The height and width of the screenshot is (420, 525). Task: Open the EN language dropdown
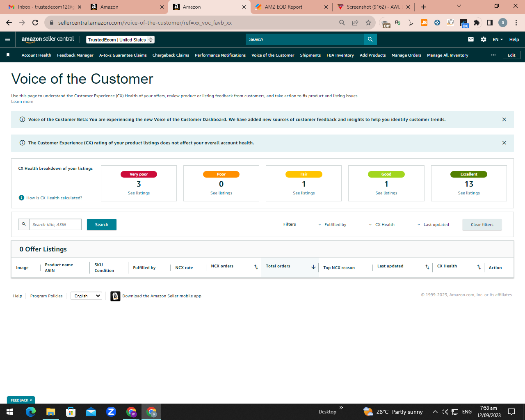tap(498, 39)
